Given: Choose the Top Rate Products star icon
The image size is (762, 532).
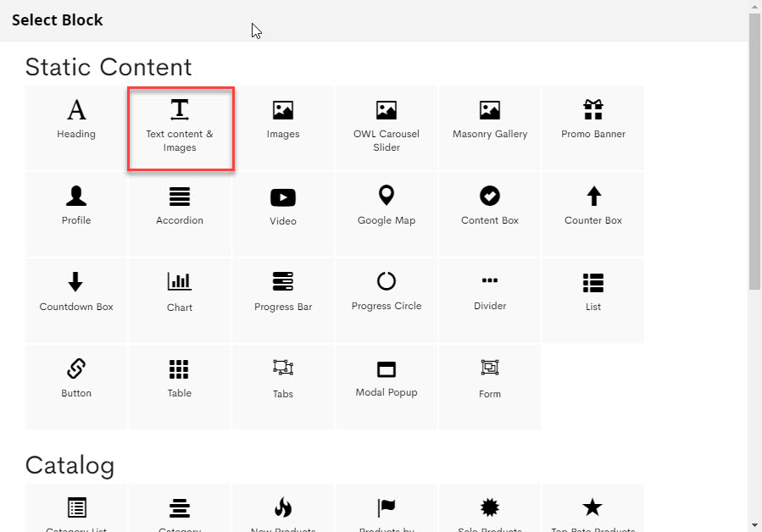Looking at the screenshot, I should coord(592,507).
